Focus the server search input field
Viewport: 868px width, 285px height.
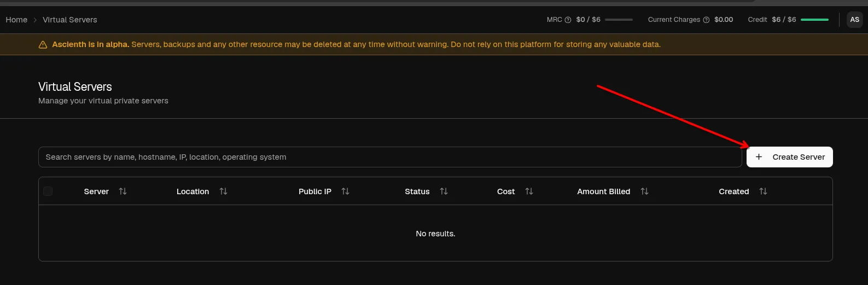[x=390, y=157]
